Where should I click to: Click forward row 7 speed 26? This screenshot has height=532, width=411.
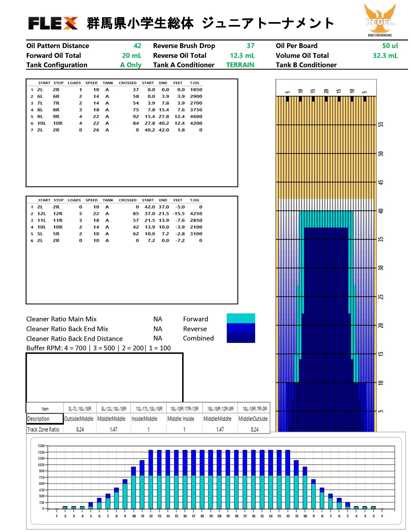click(96, 130)
